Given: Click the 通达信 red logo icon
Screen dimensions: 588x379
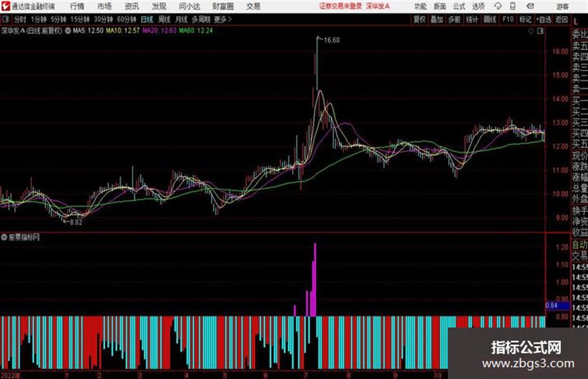Looking at the screenshot, I should pos(6,6).
